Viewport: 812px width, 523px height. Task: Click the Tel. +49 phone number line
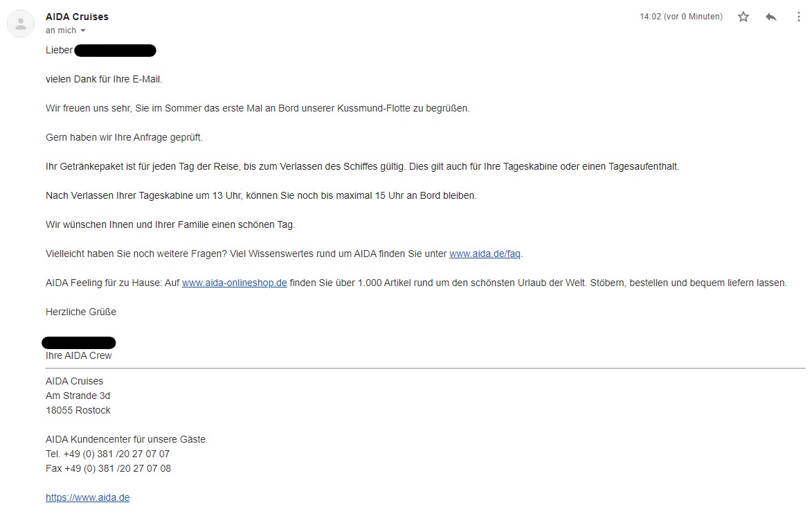pyautogui.click(x=107, y=454)
